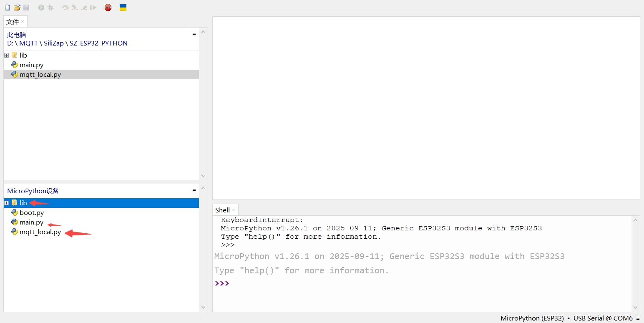The width and height of the screenshot is (644, 323).
Task: Save the current script
Action: (x=26, y=7)
